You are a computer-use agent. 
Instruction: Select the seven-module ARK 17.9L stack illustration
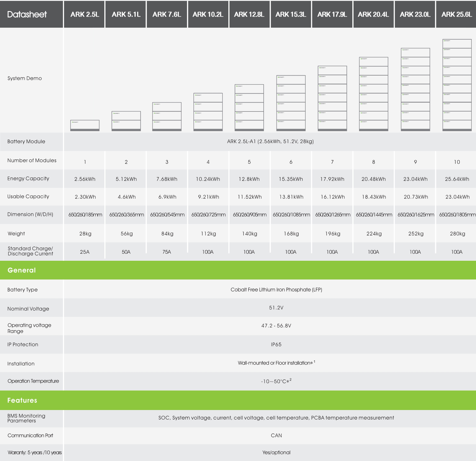pyautogui.click(x=332, y=98)
